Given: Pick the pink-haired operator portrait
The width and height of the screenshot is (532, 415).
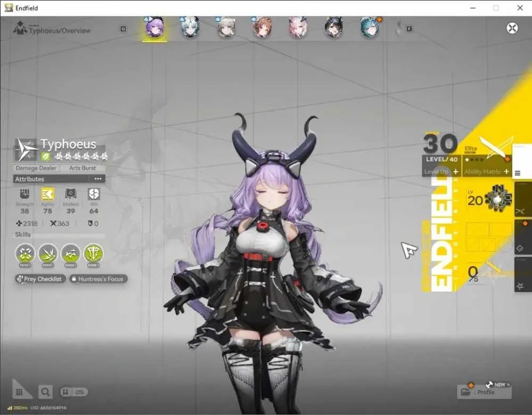Looking at the screenshot, I should coord(298,27).
